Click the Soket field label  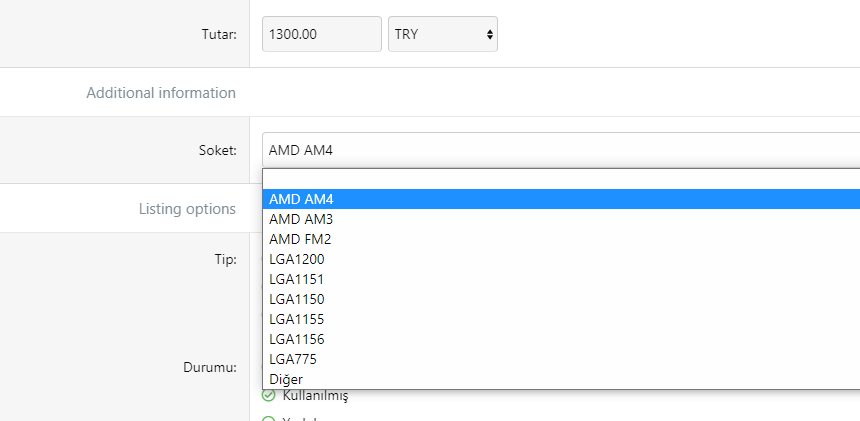217,151
